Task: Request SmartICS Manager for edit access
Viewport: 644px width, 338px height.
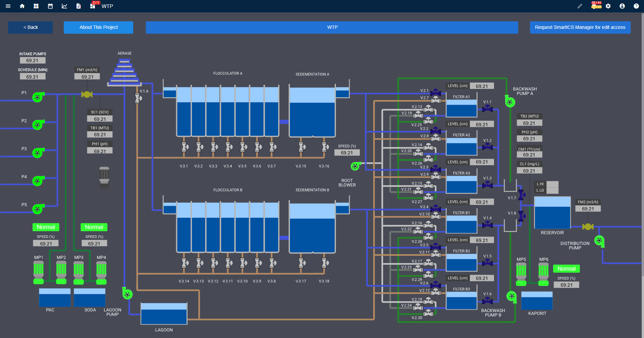Action: click(580, 27)
